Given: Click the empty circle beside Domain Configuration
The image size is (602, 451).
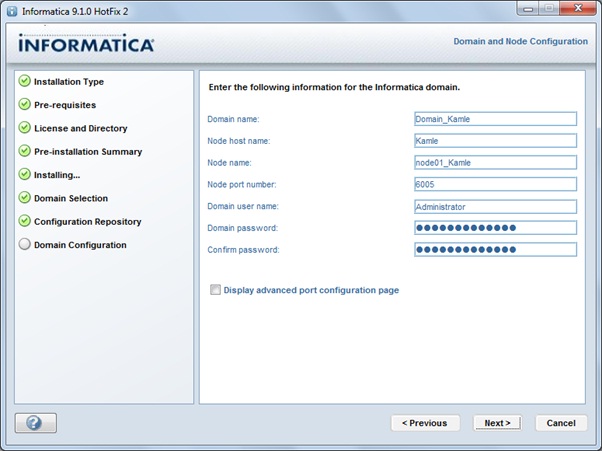Looking at the screenshot, I should tap(25, 244).
